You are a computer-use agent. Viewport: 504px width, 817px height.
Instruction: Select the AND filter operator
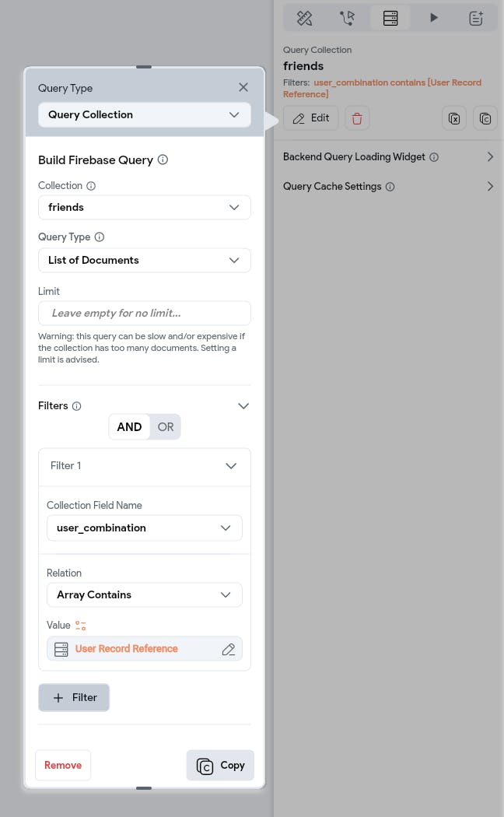tap(129, 426)
